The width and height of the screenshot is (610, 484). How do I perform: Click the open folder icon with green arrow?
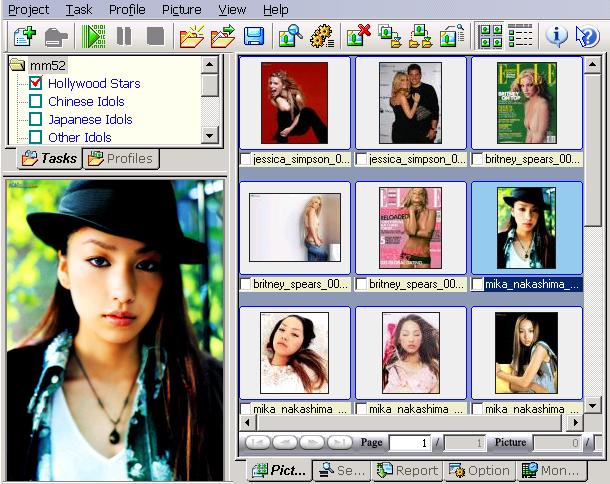223,36
